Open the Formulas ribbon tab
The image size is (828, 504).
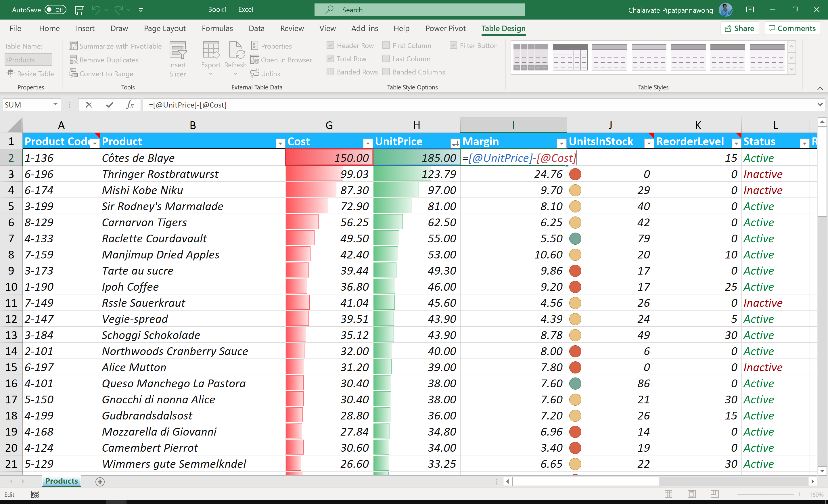point(217,28)
